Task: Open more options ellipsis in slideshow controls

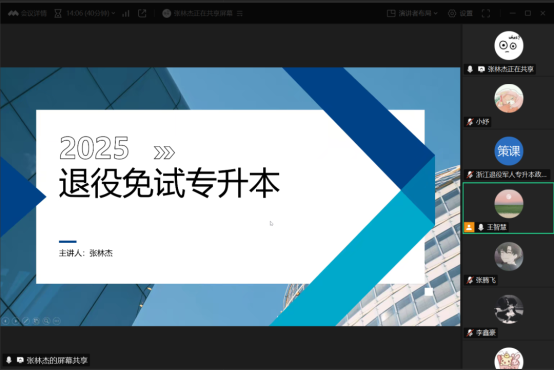Action: coord(57,321)
